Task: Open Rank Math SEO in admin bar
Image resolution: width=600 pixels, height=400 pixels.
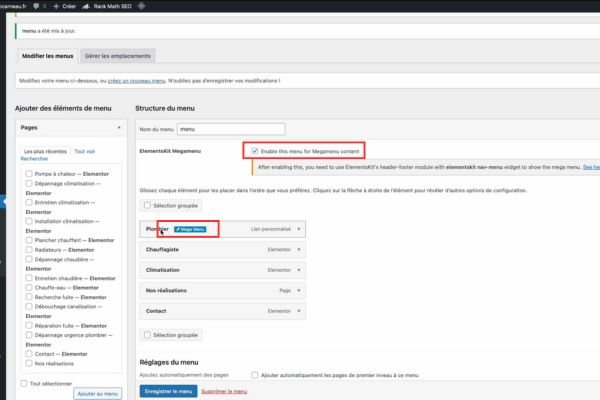Action: tap(110, 4)
